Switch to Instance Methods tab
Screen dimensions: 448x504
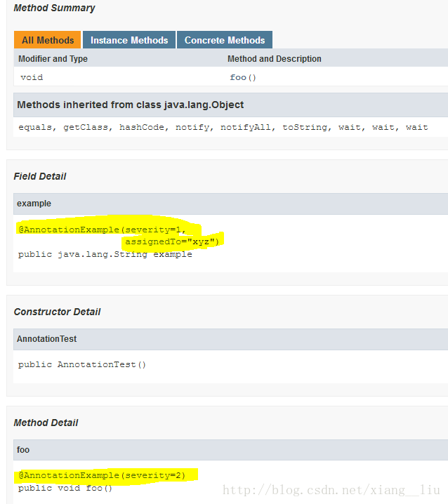[129, 40]
